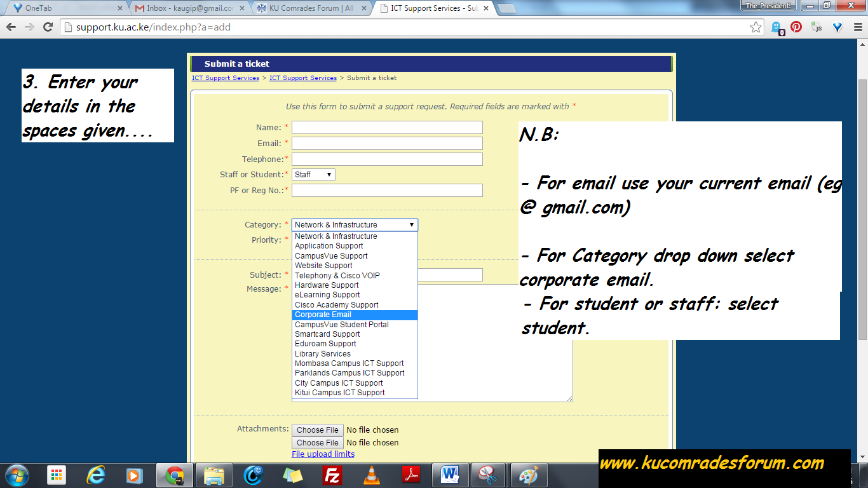Click the blue funnel OneTab extension icon

point(837,27)
